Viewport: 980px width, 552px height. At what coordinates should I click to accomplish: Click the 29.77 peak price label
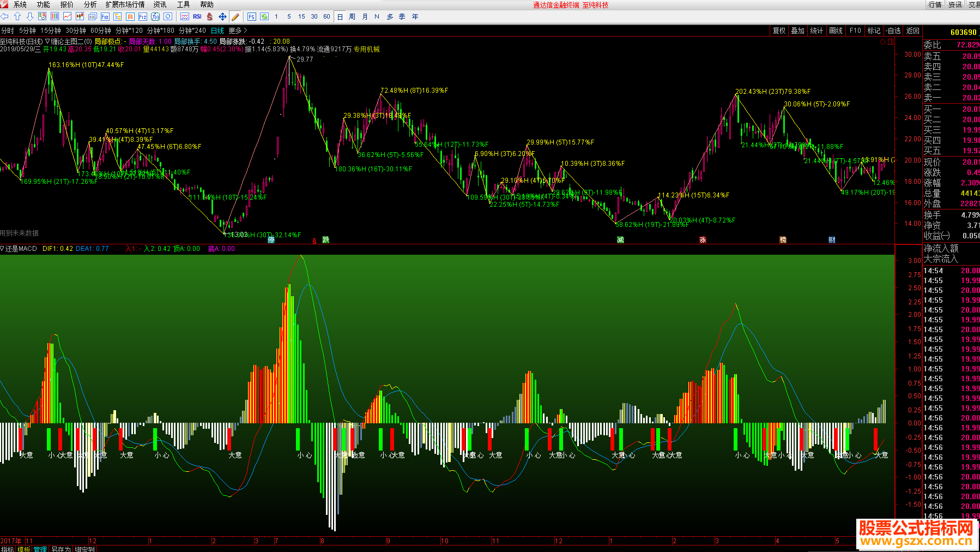pyautogui.click(x=305, y=59)
